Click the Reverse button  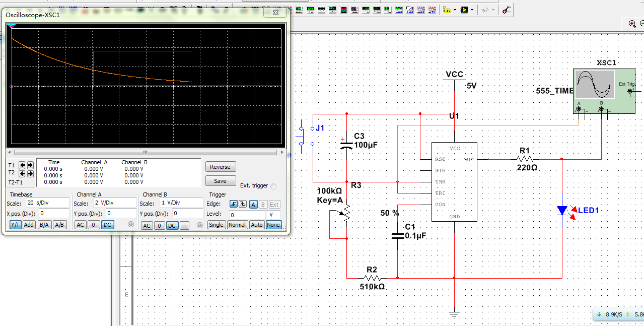(x=220, y=167)
